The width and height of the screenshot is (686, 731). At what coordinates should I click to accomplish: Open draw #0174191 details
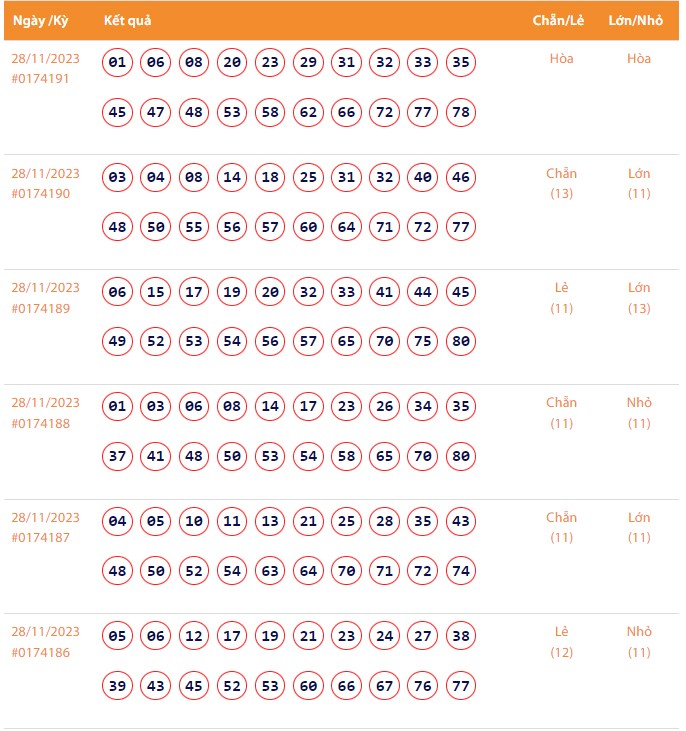pyautogui.click(x=41, y=78)
